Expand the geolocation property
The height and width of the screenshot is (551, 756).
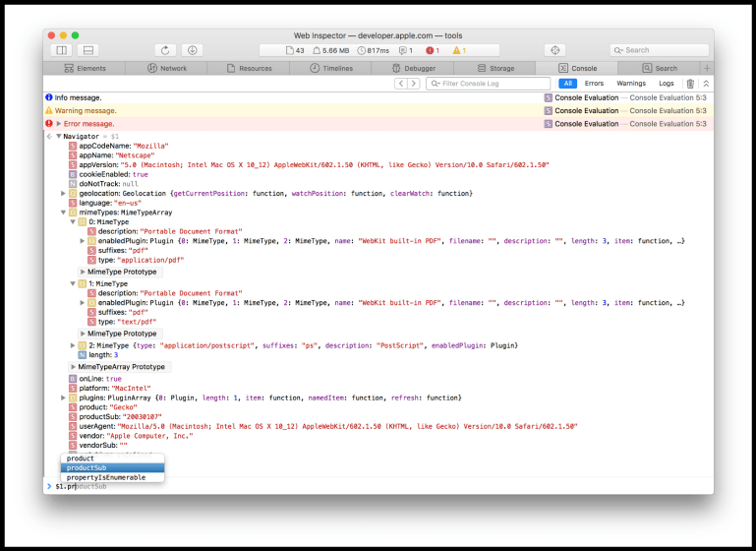[x=63, y=193]
